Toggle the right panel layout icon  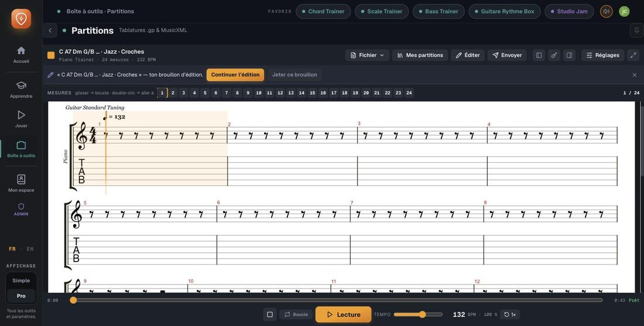[x=569, y=55]
